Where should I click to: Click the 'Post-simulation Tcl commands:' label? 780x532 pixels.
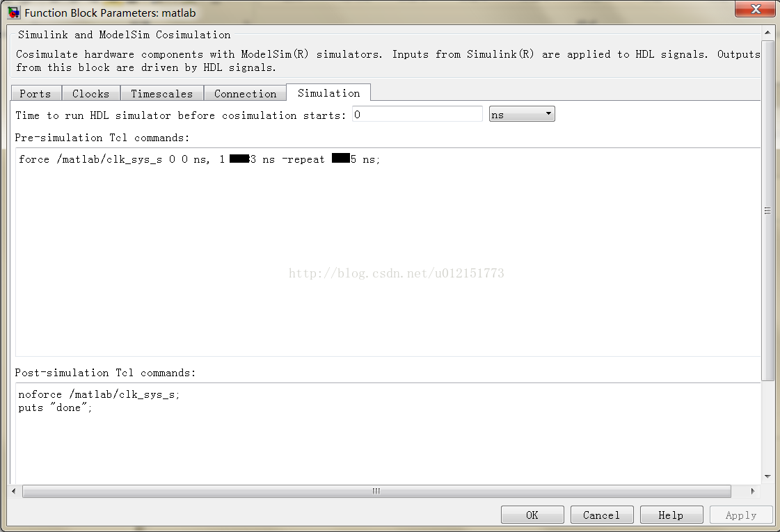[106, 373]
